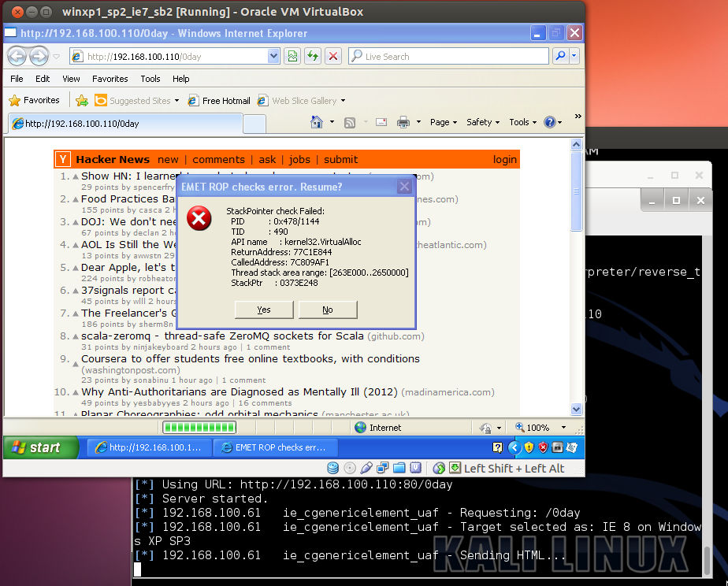This screenshot has height=586, width=728.
Task: Click Yes in the EMET dialog
Action: click(264, 310)
